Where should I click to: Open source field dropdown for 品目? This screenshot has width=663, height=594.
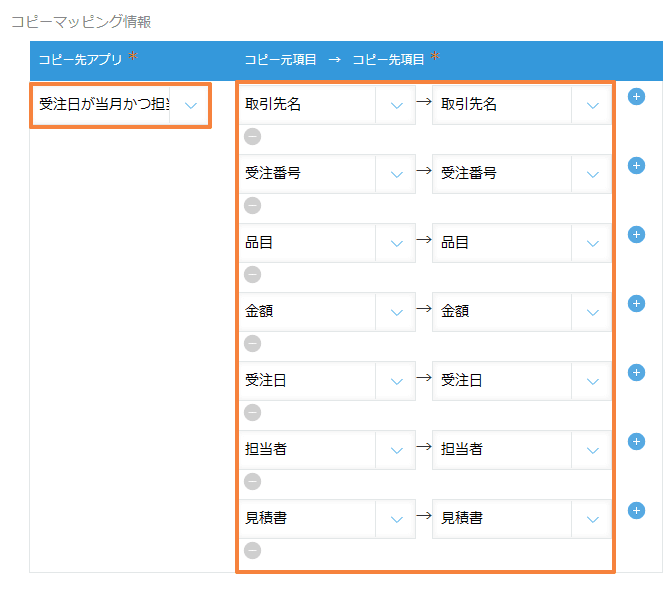pyautogui.click(x=327, y=243)
